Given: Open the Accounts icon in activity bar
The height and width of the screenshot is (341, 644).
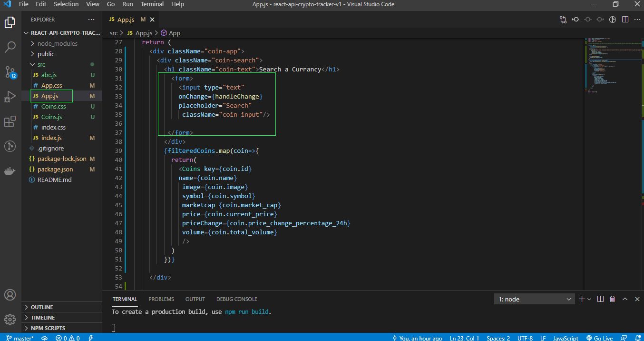Looking at the screenshot, I should tap(10, 294).
